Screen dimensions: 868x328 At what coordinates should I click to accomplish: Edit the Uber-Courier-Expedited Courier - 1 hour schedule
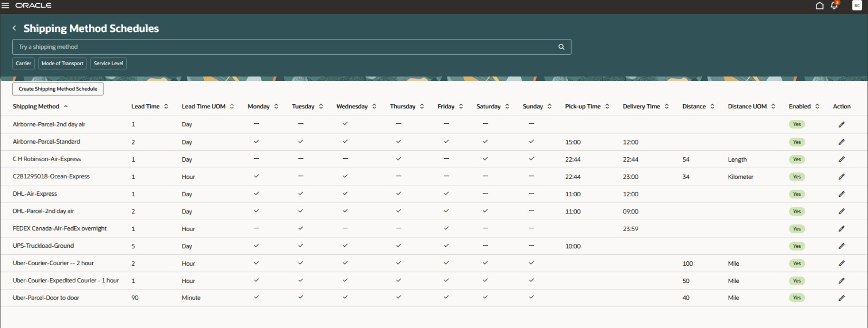pyautogui.click(x=841, y=281)
